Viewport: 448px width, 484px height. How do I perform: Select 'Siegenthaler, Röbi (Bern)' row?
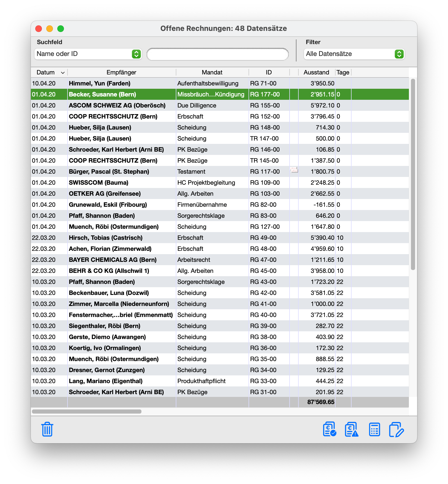tap(220, 326)
